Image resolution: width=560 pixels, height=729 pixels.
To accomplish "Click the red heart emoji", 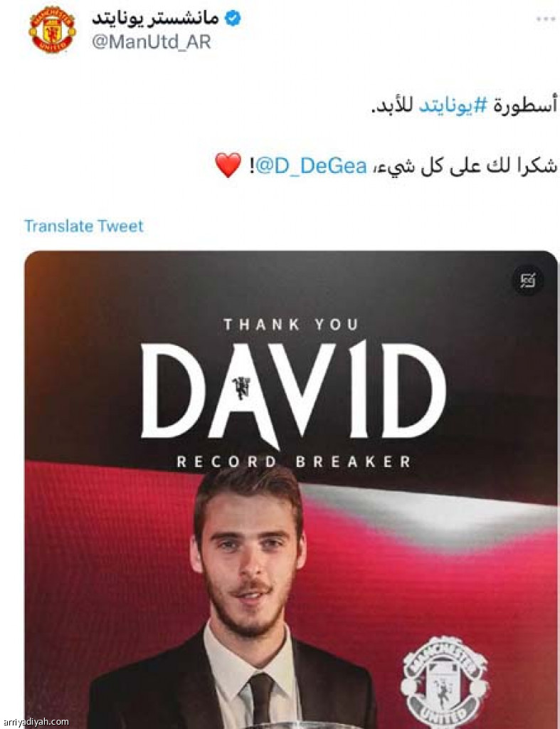I will tap(228, 165).
